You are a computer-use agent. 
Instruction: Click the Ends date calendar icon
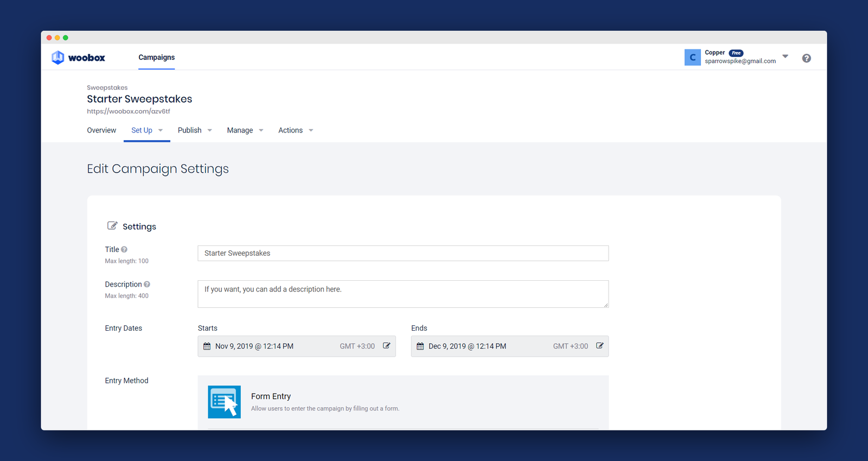(x=420, y=346)
